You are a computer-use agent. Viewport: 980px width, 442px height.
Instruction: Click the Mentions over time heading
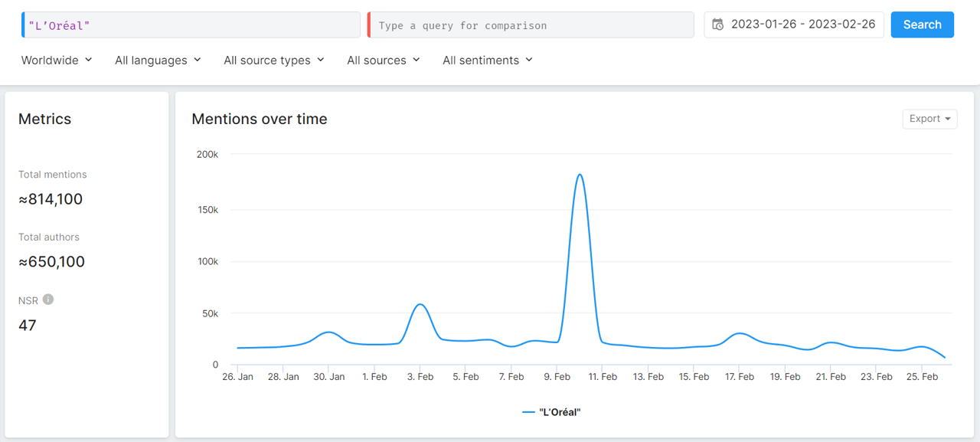(x=260, y=119)
